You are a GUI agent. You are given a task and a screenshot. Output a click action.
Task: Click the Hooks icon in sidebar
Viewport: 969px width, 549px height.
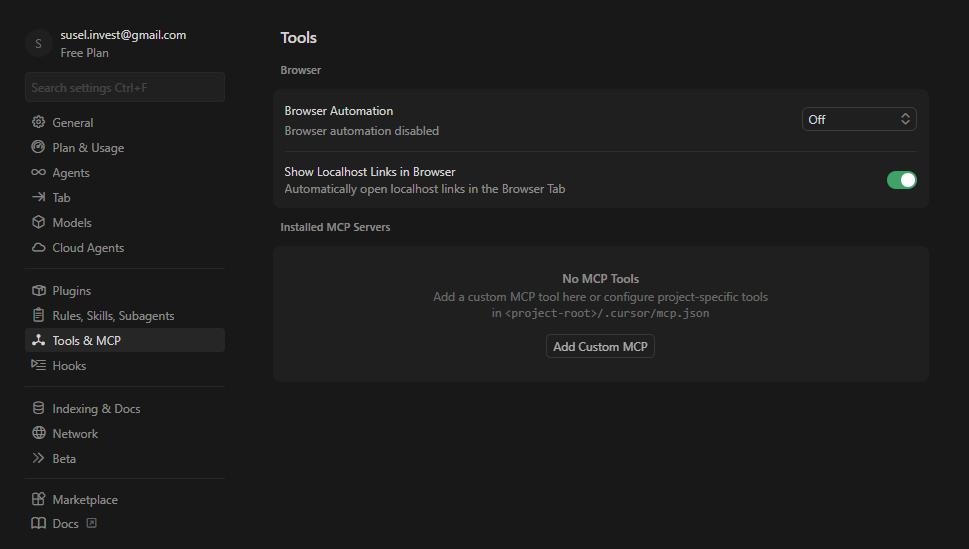(39, 365)
